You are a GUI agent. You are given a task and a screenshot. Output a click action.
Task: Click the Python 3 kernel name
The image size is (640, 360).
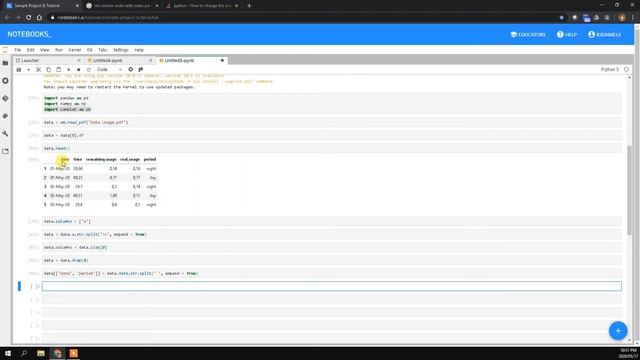pos(610,70)
